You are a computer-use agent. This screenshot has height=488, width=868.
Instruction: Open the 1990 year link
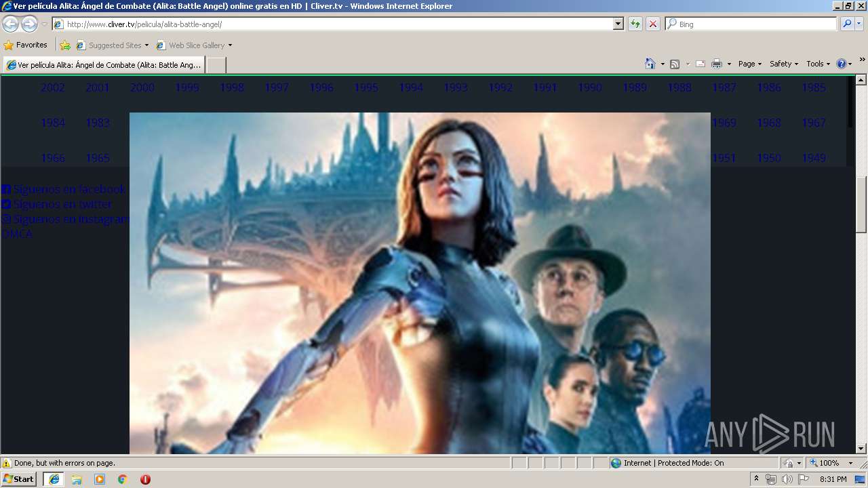point(590,87)
